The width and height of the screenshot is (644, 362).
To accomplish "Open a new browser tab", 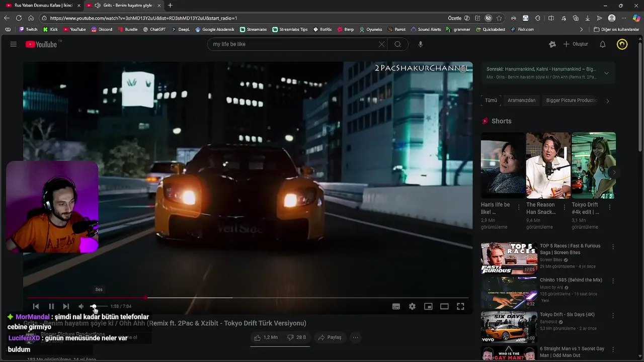I will click(170, 6).
